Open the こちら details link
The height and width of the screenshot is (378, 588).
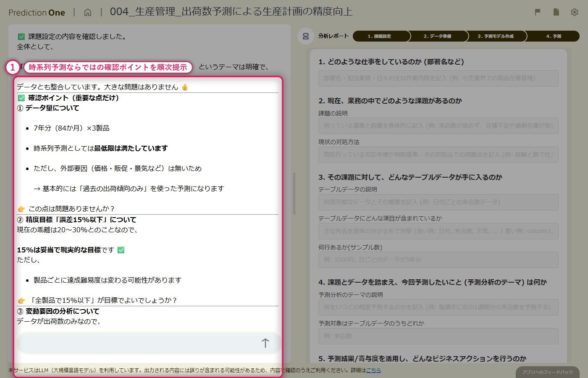click(x=373, y=370)
